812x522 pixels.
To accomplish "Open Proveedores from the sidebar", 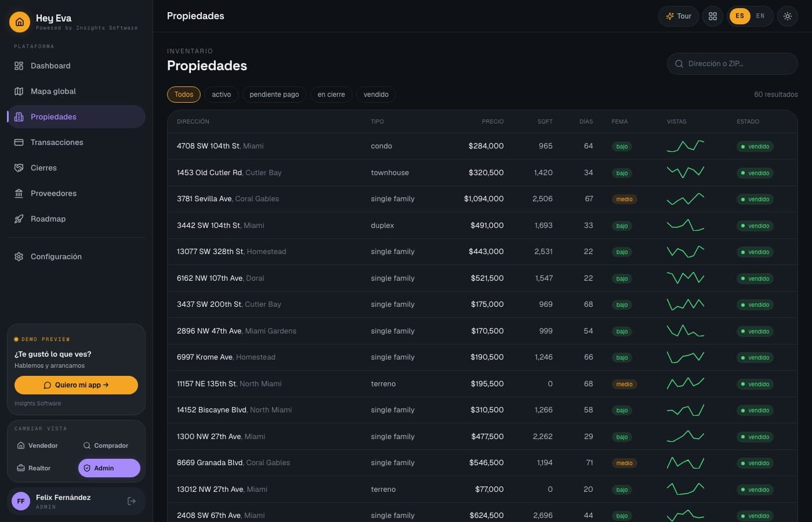I will 76,194.
